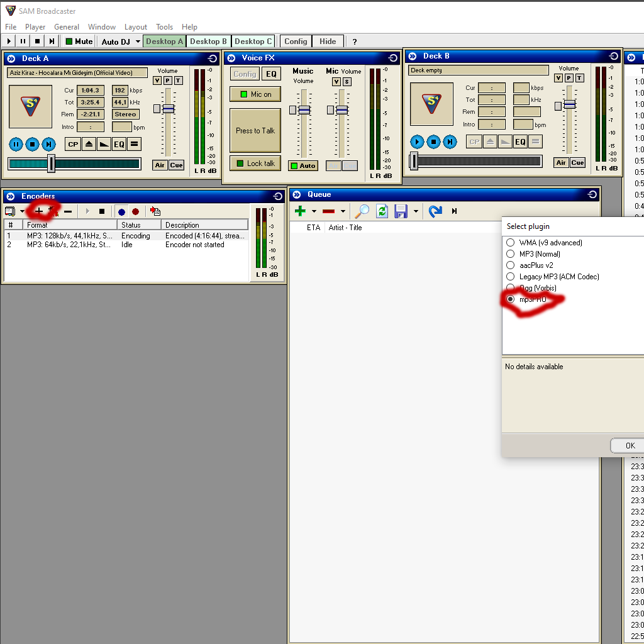
Task: Skip to next track on Deck A
Action: pyautogui.click(x=48, y=144)
